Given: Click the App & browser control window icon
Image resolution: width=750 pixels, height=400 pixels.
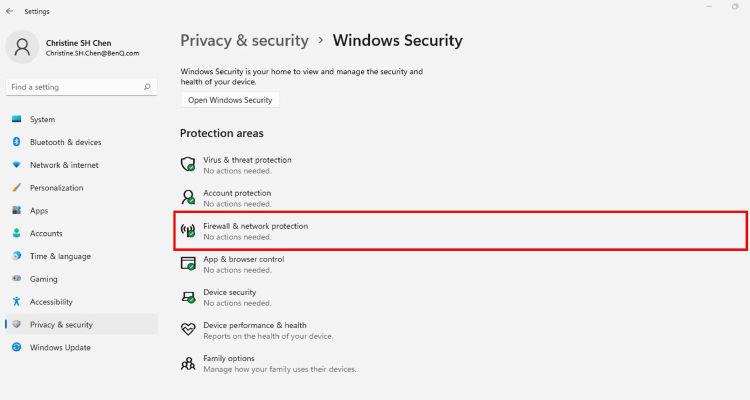Looking at the screenshot, I should pyautogui.click(x=188, y=263).
